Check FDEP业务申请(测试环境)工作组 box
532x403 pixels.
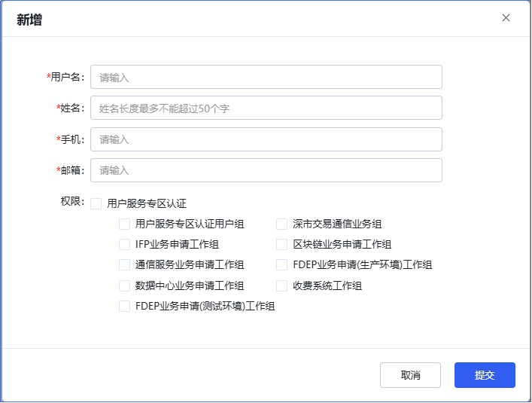coord(124,307)
